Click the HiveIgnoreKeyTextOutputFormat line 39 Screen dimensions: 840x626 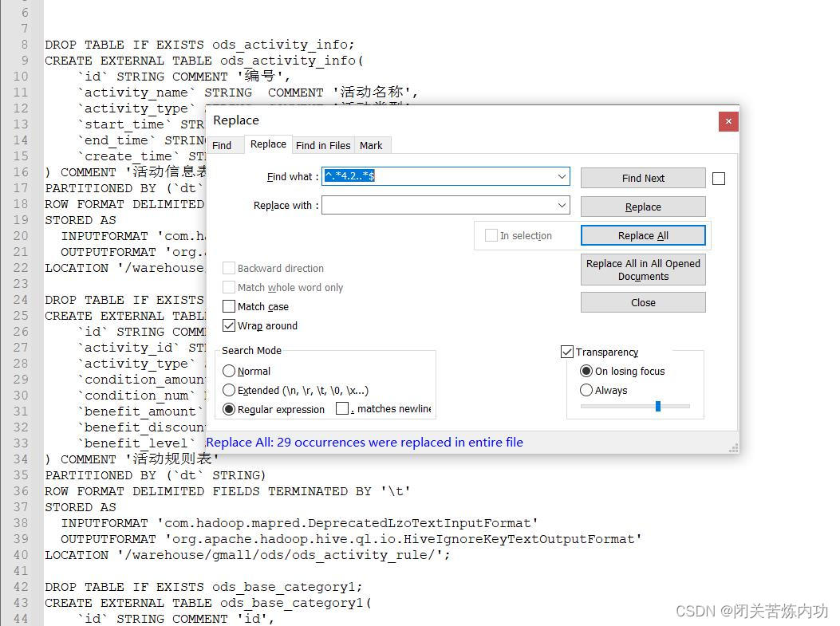pyautogui.click(x=351, y=539)
